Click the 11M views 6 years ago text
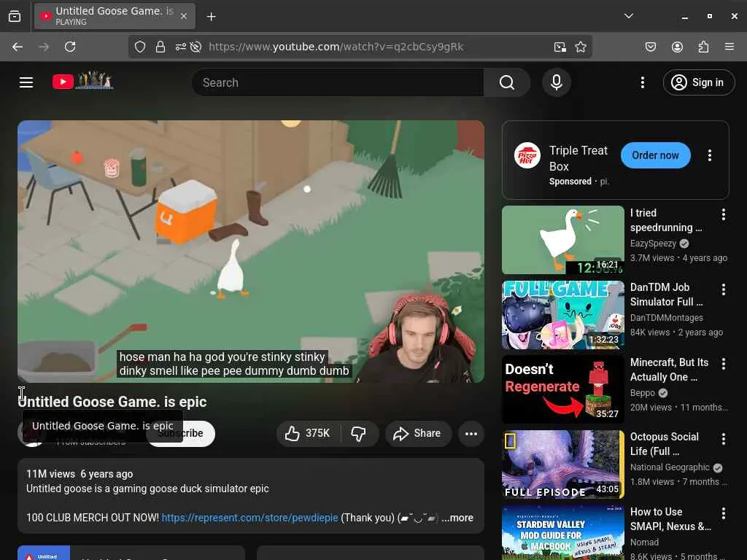The height and width of the screenshot is (560, 747). (x=80, y=474)
